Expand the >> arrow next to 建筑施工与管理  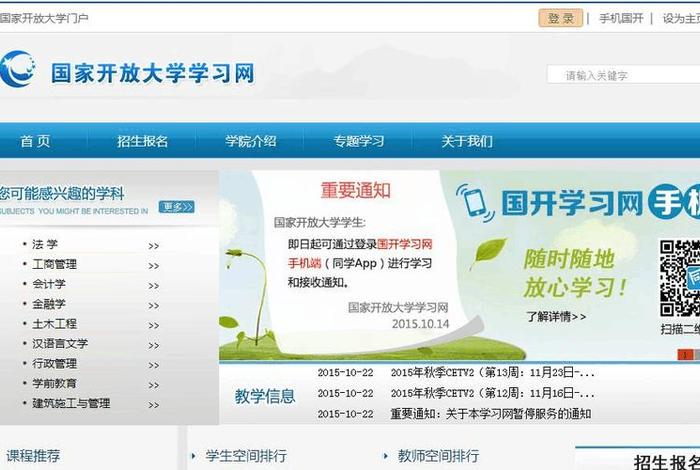pos(154,405)
